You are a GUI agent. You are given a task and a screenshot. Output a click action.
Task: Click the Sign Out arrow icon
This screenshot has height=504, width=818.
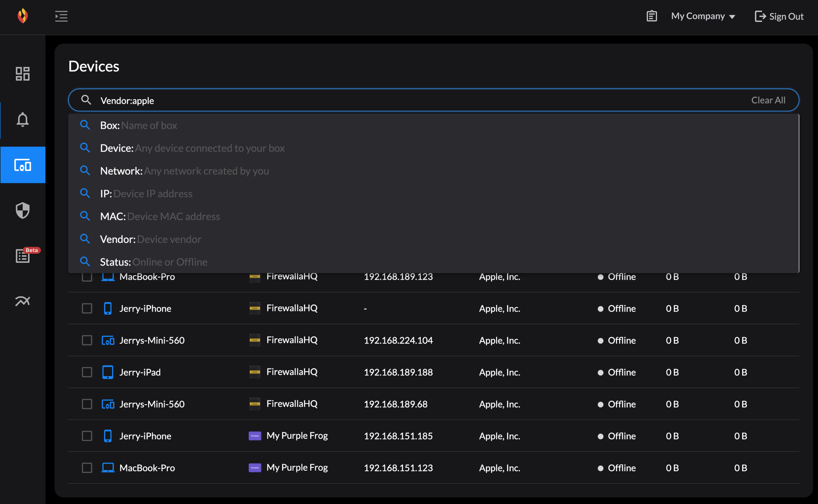760,16
